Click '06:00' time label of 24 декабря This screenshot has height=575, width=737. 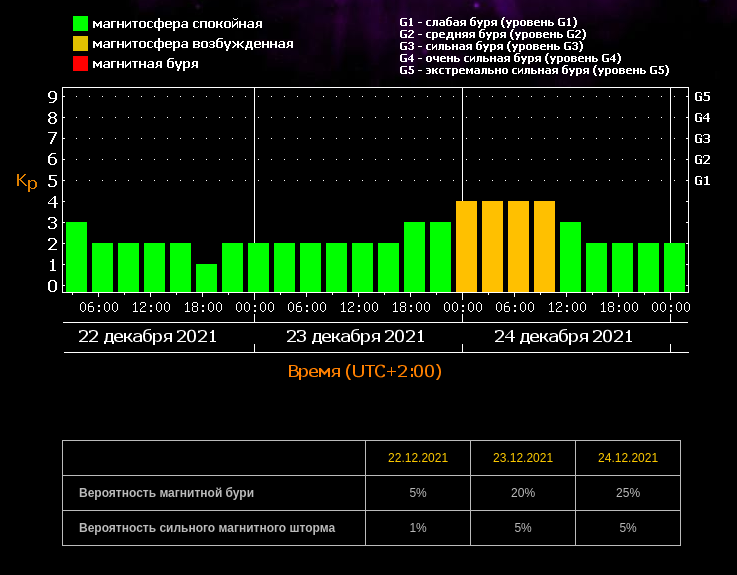pyautogui.click(x=515, y=307)
